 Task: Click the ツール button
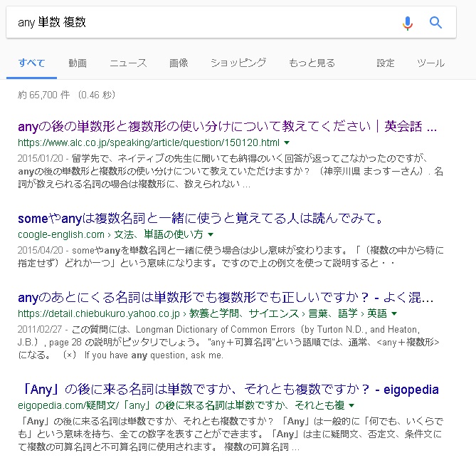click(x=431, y=63)
